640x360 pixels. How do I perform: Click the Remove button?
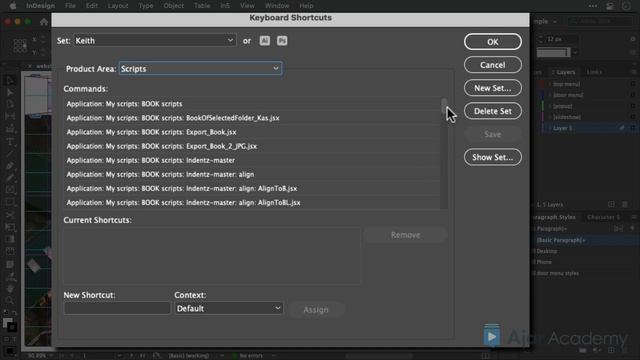coord(405,235)
